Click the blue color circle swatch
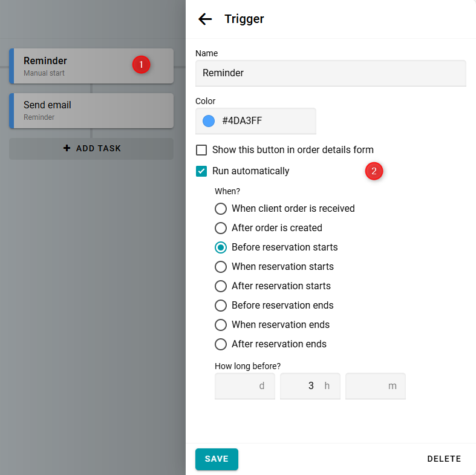This screenshot has height=475, width=476. tap(209, 121)
